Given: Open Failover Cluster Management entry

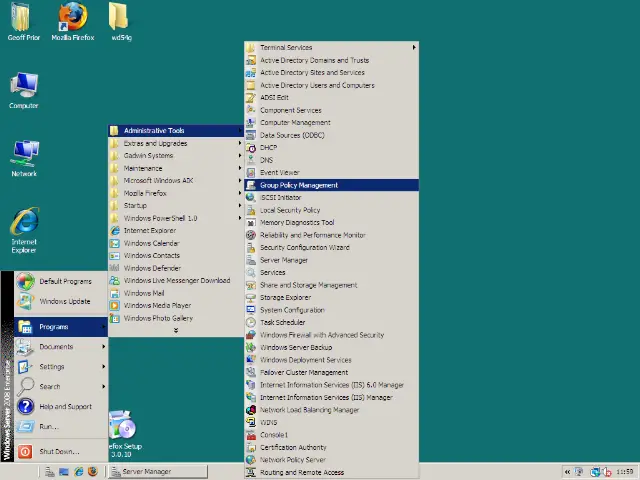Looking at the screenshot, I should click(331, 372).
